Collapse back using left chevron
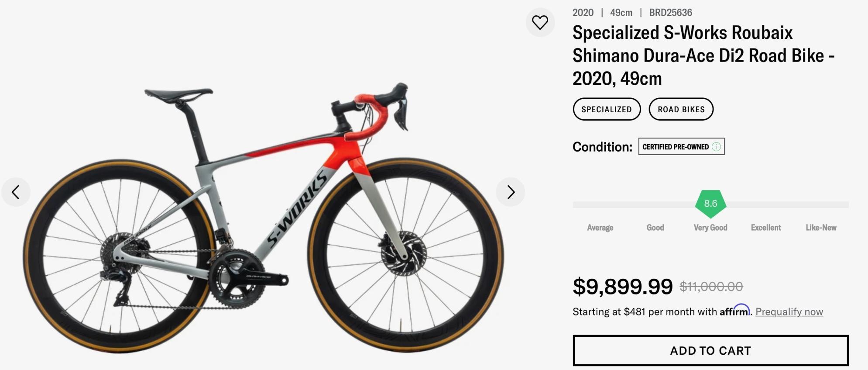Viewport: 868px width, 370px height. (x=16, y=192)
